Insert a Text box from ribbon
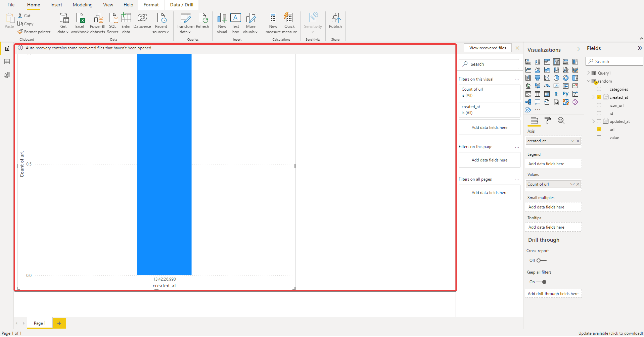Image resolution: width=644 pixels, height=337 pixels. click(x=235, y=23)
